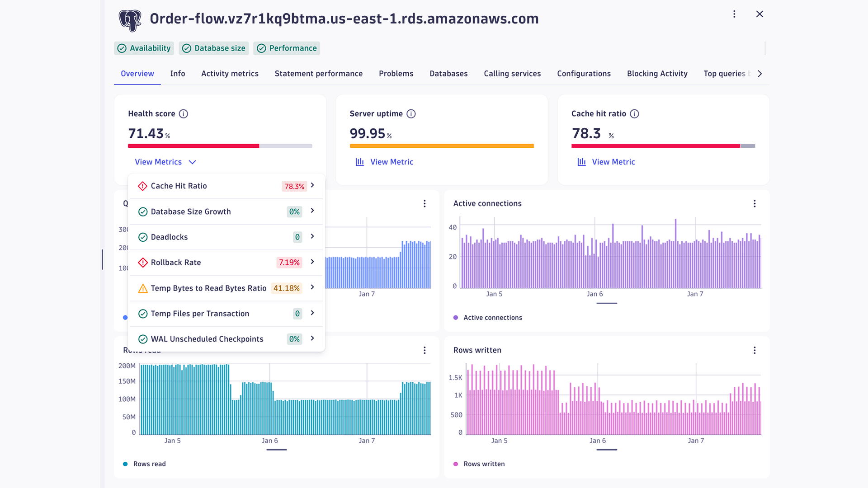
Task: Expand the Rollback Rate metric row
Action: [x=312, y=262]
